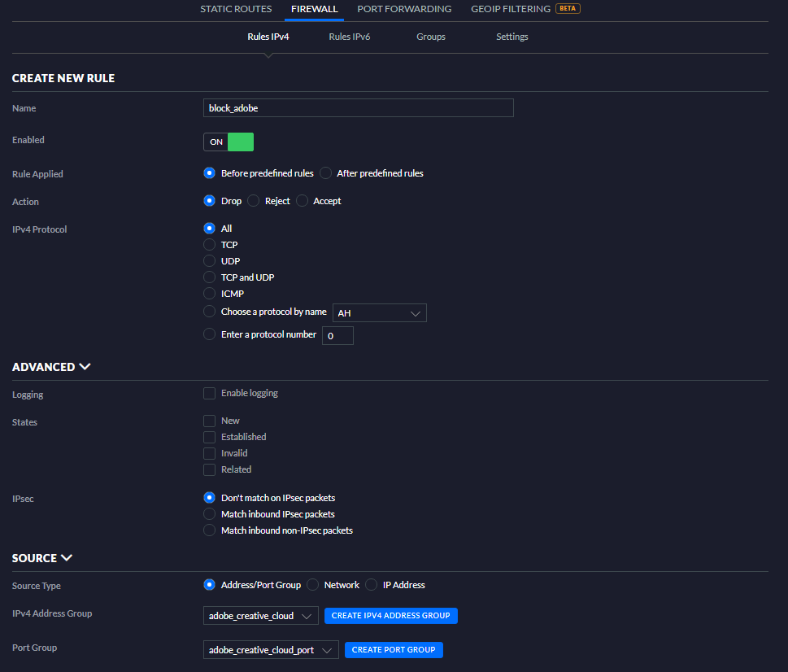The width and height of the screenshot is (788, 672).
Task: Click Create IPv4 Address Group button
Action: coord(390,616)
